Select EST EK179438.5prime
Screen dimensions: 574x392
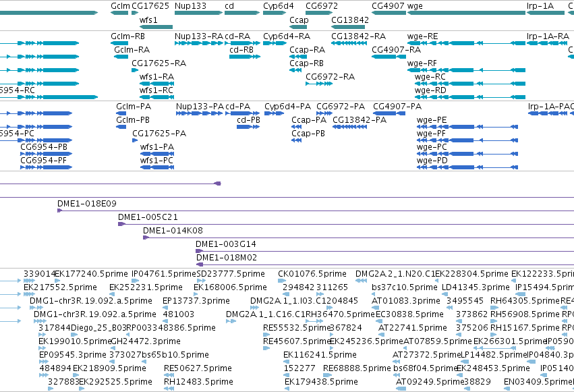tap(321, 382)
